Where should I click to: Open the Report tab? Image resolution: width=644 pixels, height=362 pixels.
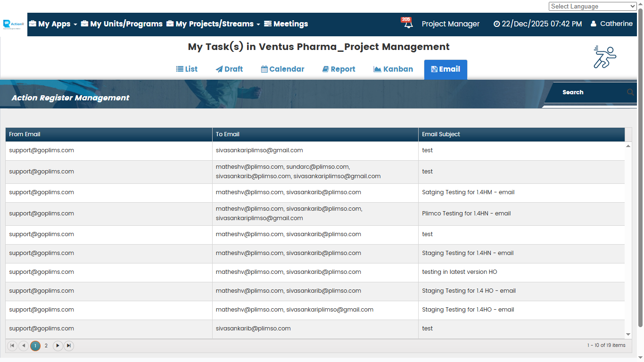tap(339, 69)
